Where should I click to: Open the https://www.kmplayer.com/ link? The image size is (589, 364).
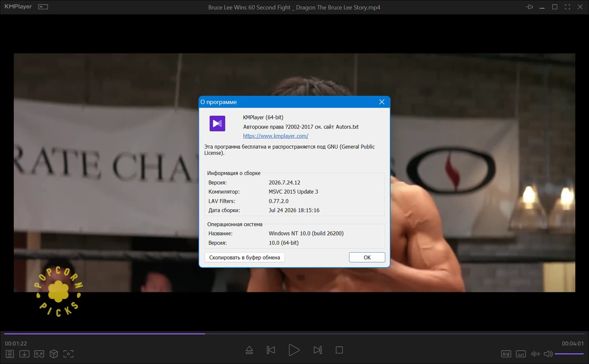276,136
